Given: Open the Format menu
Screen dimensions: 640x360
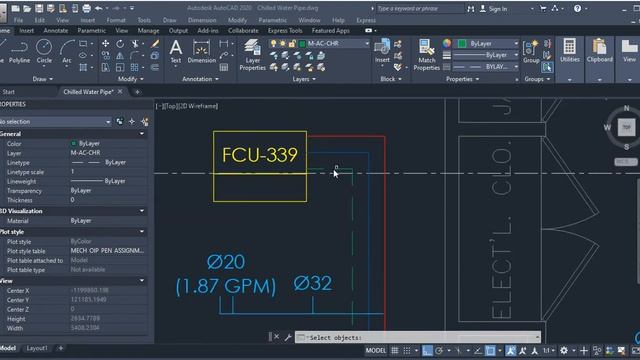Looking at the screenshot, I should click(116, 20).
